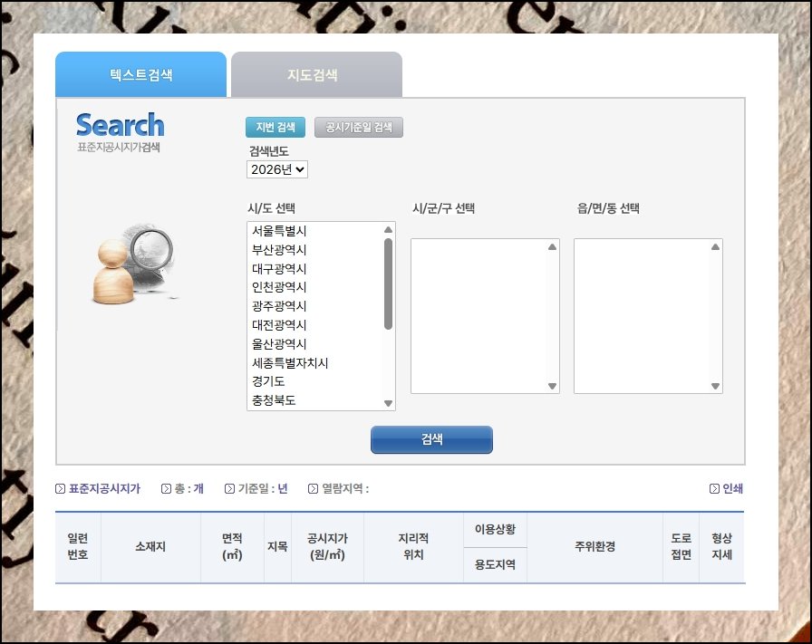812x644 pixels.
Task: Click the 시/도 list scrollbar thumb
Action: click(389, 284)
